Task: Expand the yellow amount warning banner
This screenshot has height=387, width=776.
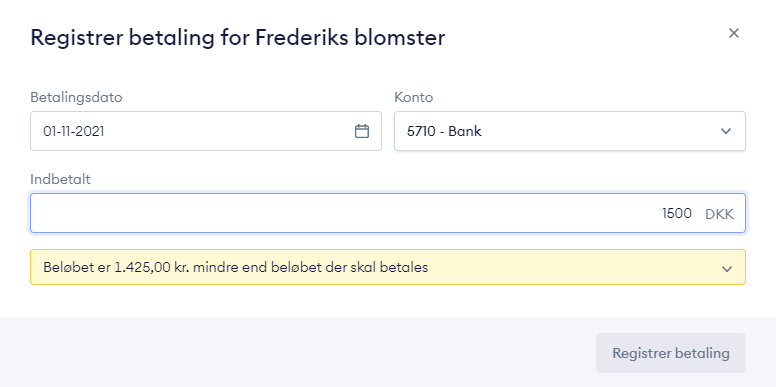Action: 388,267
